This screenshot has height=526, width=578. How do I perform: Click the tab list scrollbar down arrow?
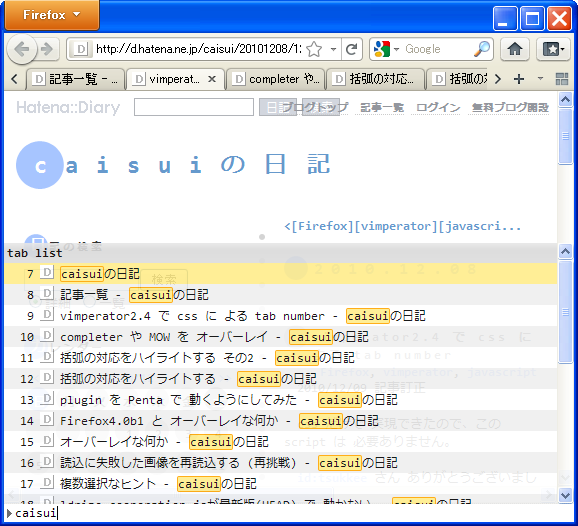(x=565, y=495)
